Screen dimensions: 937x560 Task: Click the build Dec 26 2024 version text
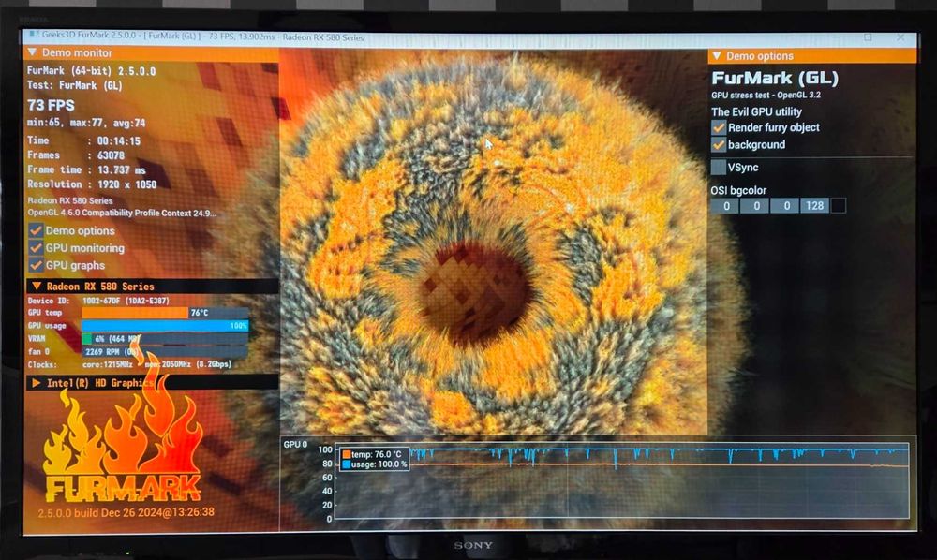click(126, 512)
